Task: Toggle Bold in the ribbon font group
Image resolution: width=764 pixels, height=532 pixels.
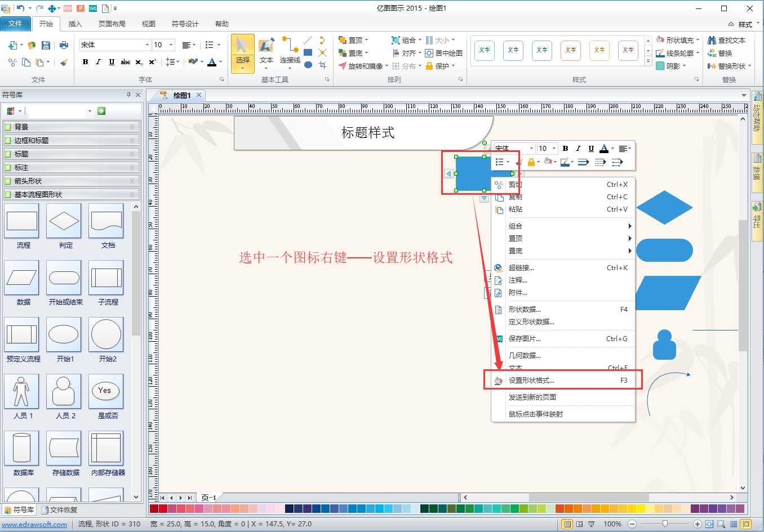Action: pyautogui.click(x=85, y=62)
